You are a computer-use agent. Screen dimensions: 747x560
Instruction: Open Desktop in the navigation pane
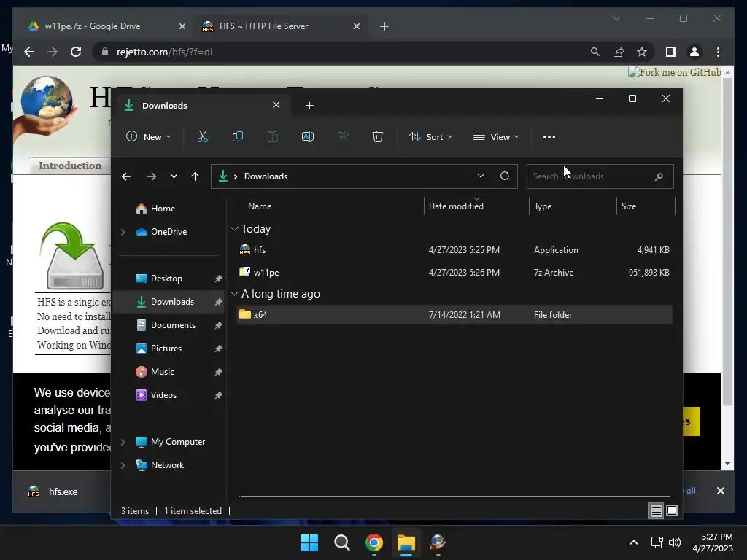tap(166, 279)
